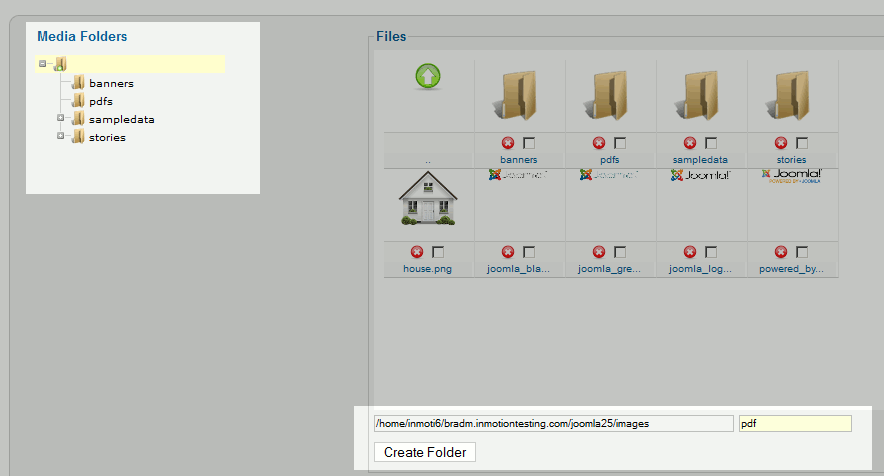Check the house.png checkbox

coord(438,252)
